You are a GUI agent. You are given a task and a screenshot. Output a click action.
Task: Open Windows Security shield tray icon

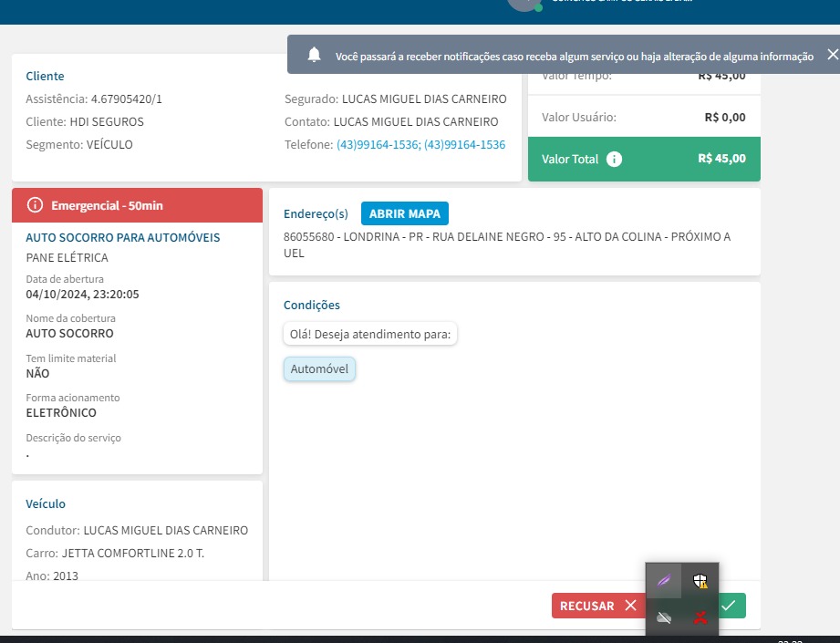(x=700, y=581)
